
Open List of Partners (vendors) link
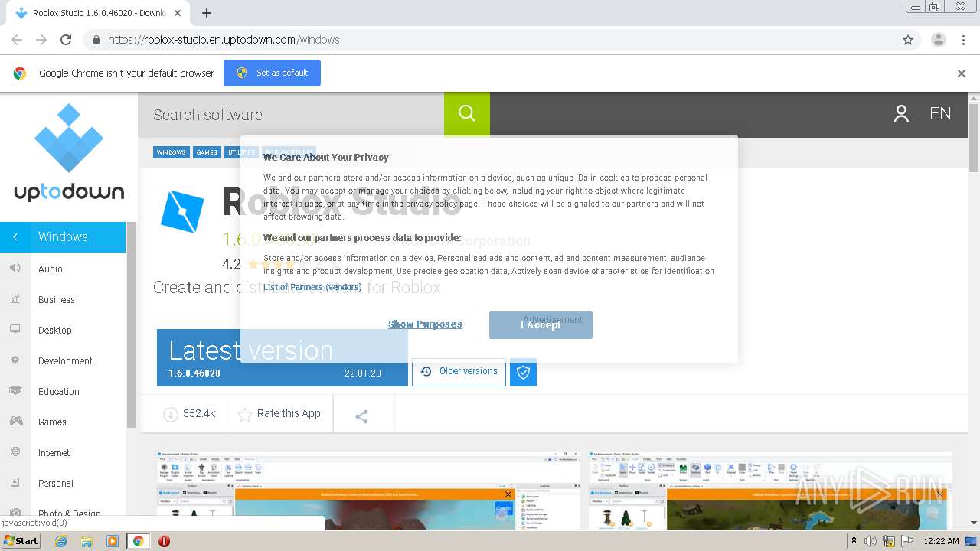(x=312, y=287)
